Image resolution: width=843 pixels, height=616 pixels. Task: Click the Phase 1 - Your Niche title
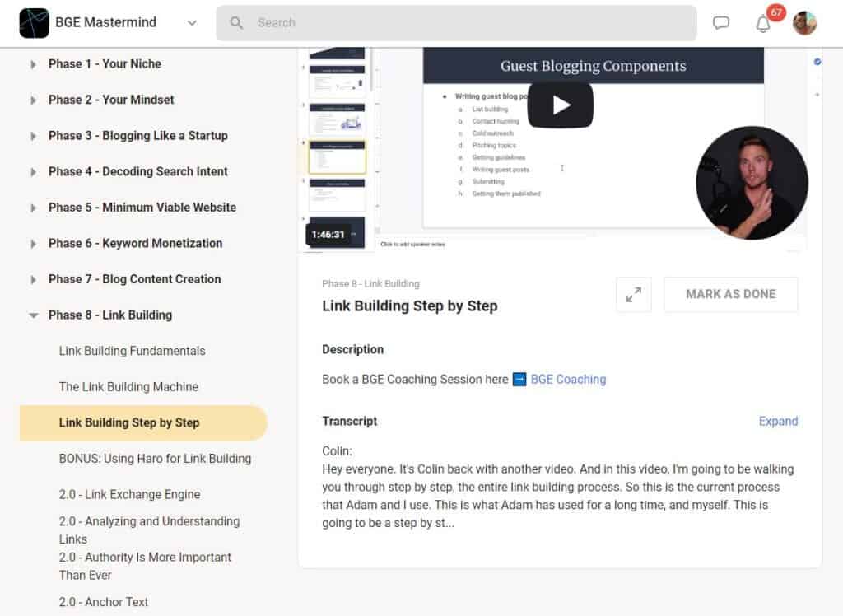coord(105,64)
